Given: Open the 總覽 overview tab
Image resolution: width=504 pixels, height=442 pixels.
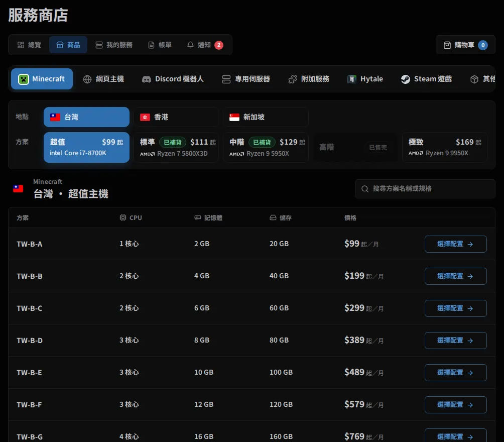Looking at the screenshot, I should 29,45.
